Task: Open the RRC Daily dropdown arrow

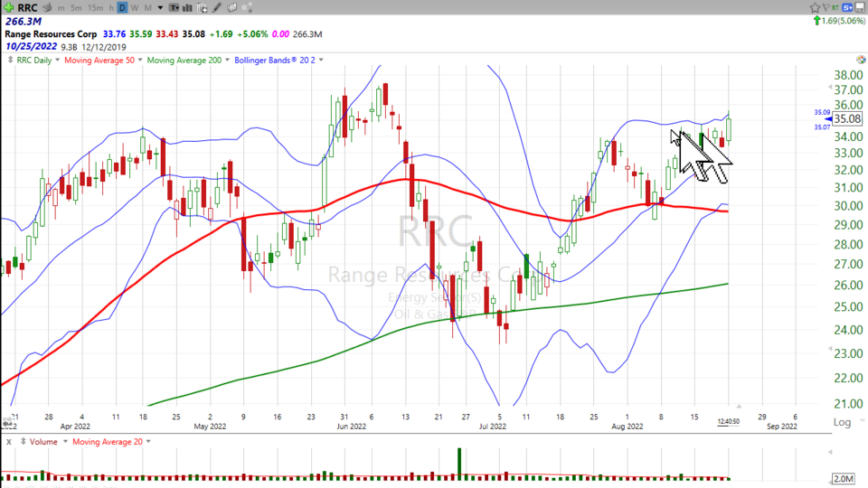Action: (x=57, y=60)
